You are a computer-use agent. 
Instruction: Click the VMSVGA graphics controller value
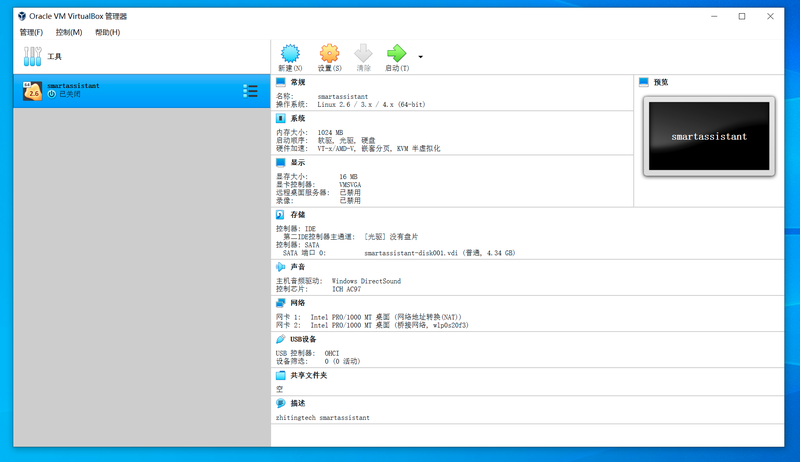point(350,185)
